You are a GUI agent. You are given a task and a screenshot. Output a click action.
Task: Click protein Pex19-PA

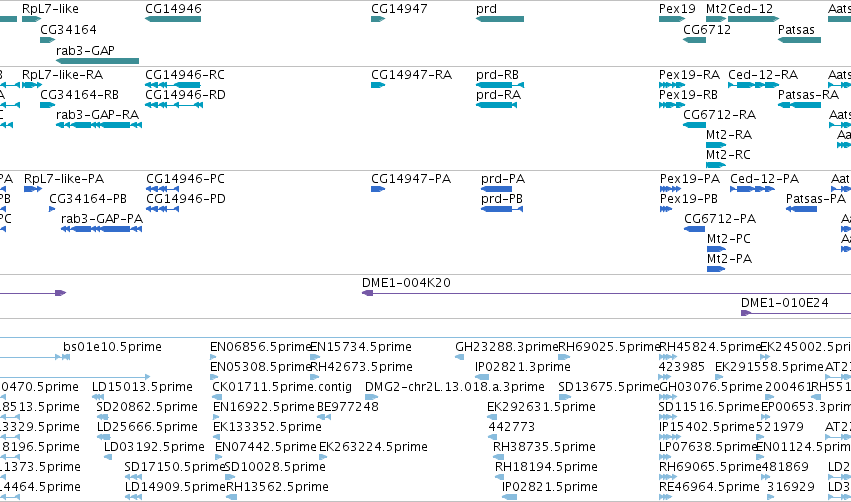pos(670,189)
